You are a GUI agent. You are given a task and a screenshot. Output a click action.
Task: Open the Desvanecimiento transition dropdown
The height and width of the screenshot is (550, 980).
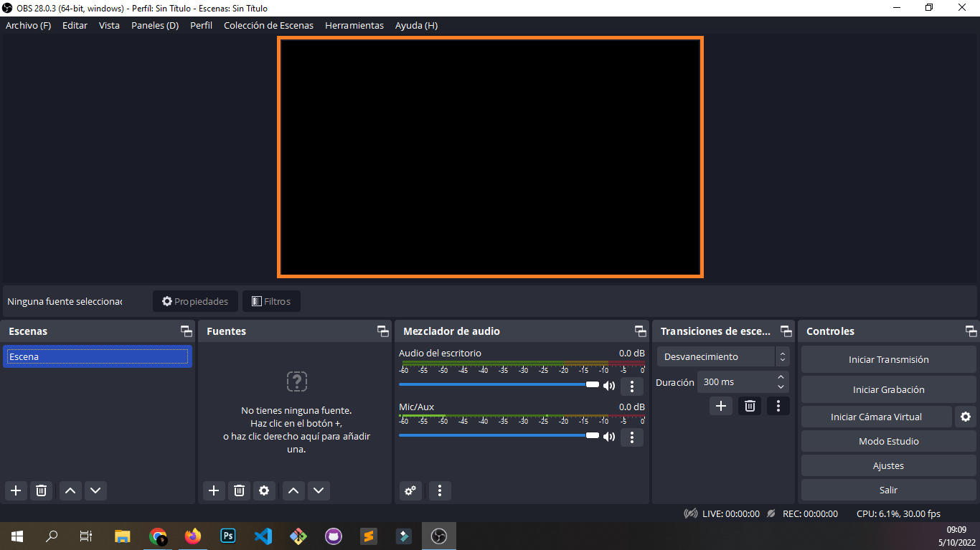click(717, 356)
